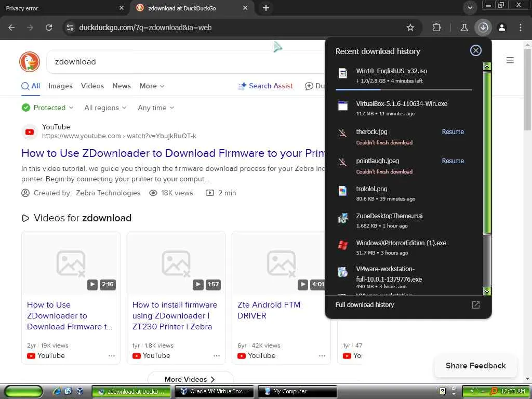Open options dots on 2:16 video card
The image size is (532, 399).
coord(112,356)
